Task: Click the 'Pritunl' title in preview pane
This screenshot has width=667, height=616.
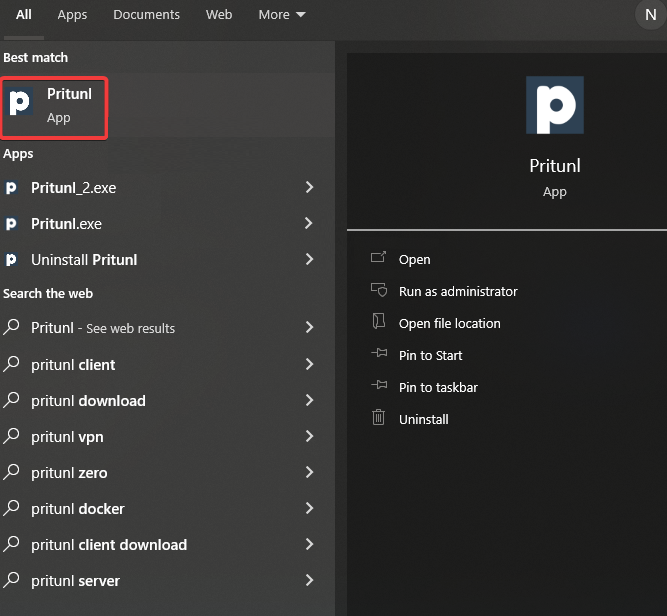Action: (555, 165)
